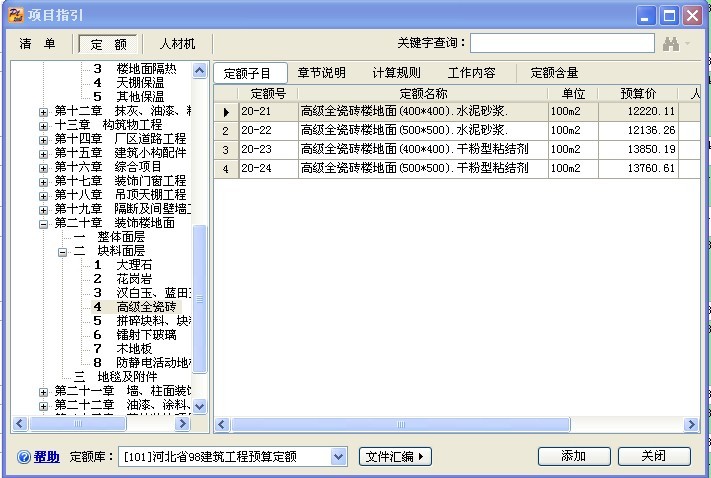
Task: Select tree item 1 大理石
Action: click(122, 265)
